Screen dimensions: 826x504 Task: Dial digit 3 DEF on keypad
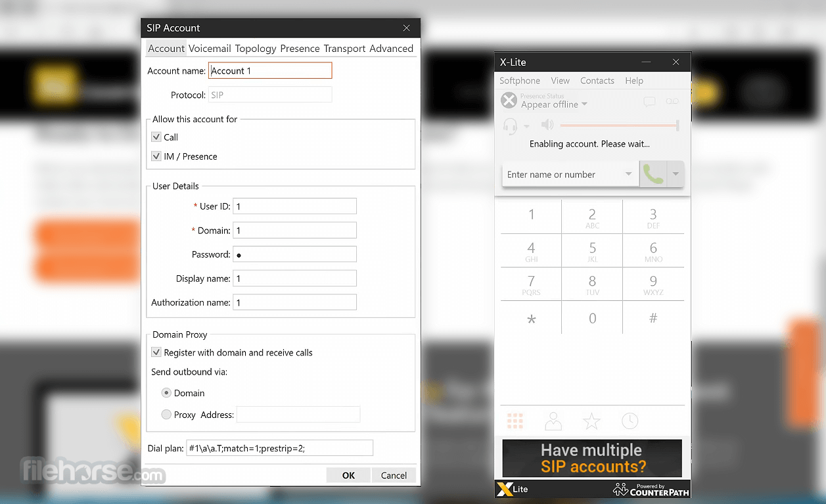pos(653,217)
